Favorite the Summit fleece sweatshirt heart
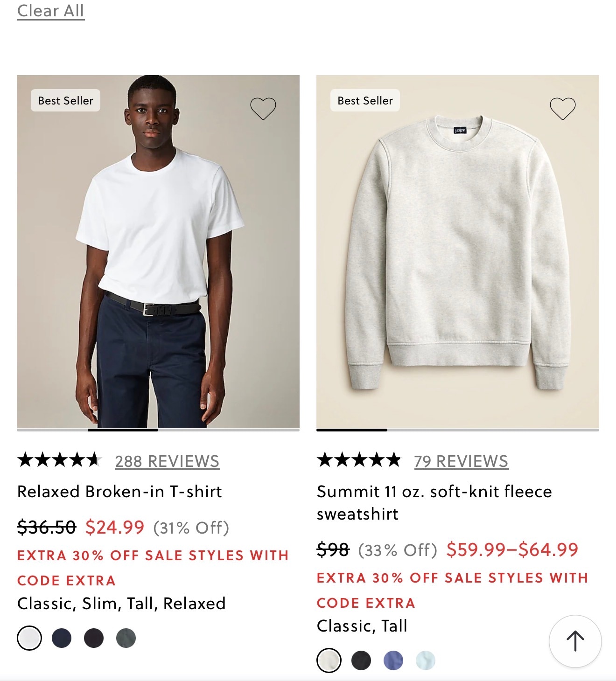616x681 pixels. click(562, 108)
